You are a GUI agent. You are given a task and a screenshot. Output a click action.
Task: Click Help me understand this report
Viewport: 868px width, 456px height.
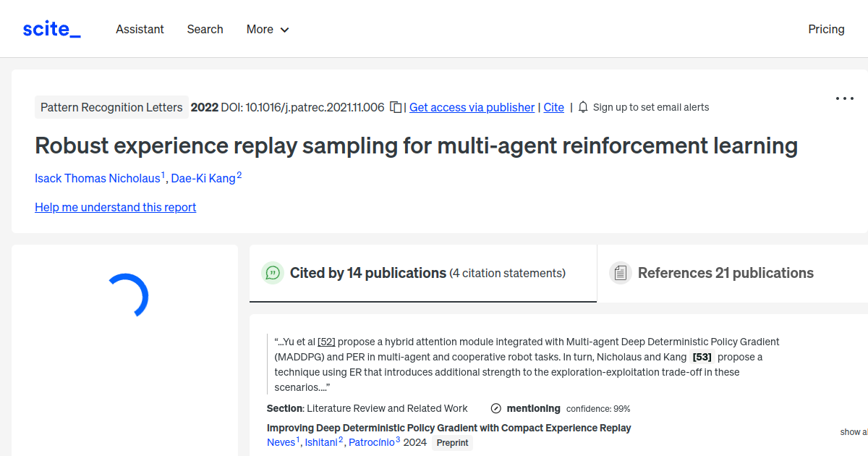pyautogui.click(x=115, y=207)
